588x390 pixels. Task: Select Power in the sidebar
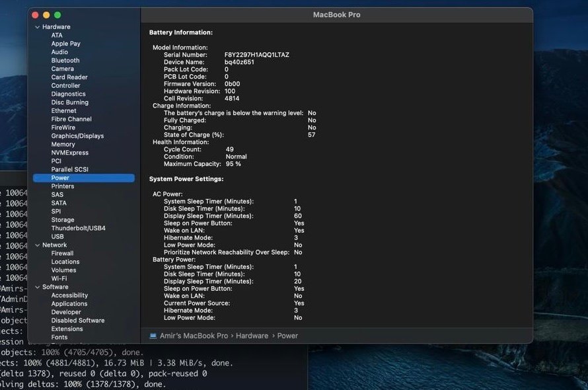[x=60, y=178]
